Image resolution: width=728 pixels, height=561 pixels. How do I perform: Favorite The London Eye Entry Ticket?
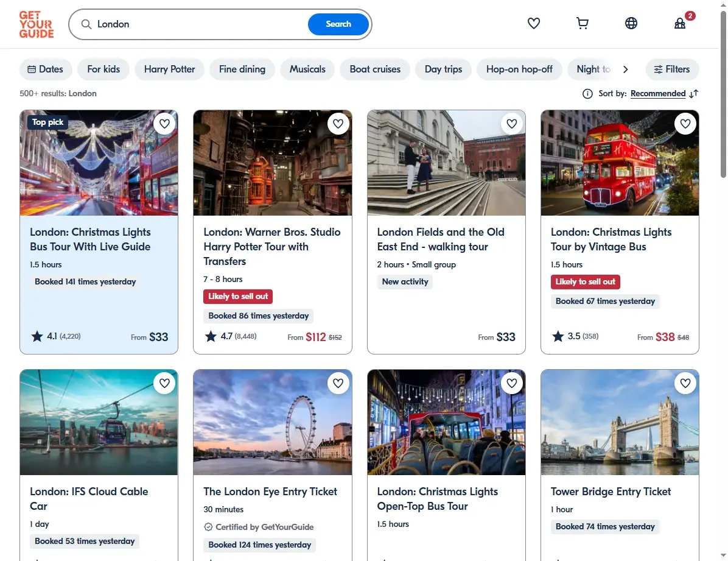(x=338, y=383)
